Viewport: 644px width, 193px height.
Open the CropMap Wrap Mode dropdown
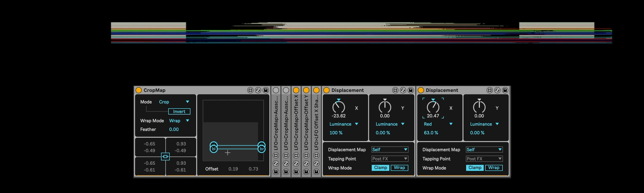coord(179,121)
